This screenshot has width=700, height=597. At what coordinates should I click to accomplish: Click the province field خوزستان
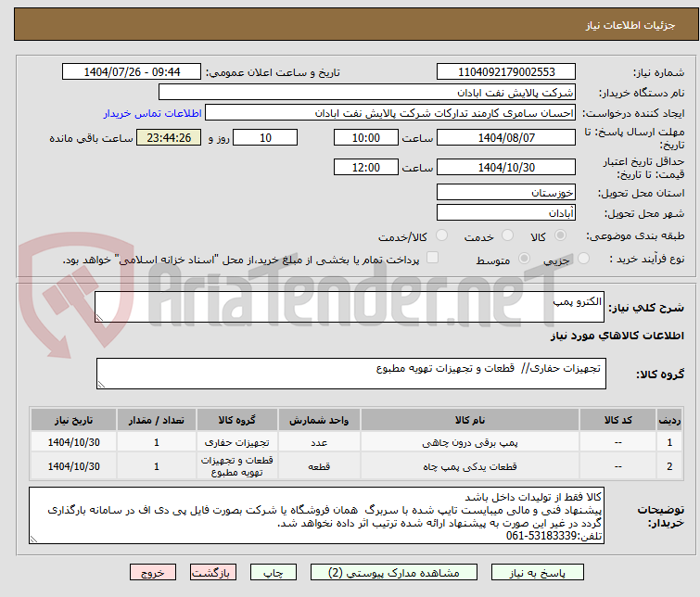coord(506,193)
